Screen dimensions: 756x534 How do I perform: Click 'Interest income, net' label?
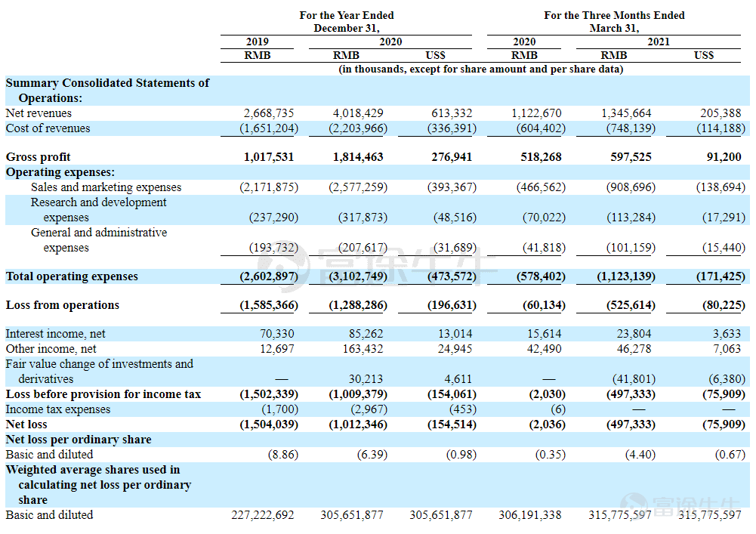point(55,334)
